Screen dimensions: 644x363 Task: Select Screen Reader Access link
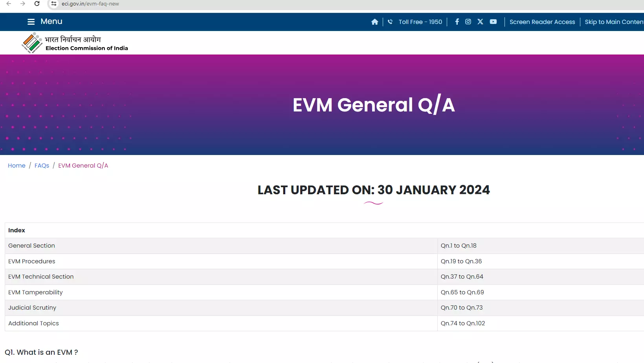542,22
